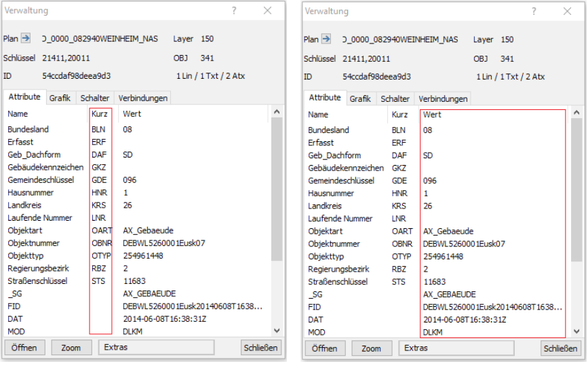588x366 pixels.
Task: Open the Schalter tab in left dialog
Action: coord(94,98)
